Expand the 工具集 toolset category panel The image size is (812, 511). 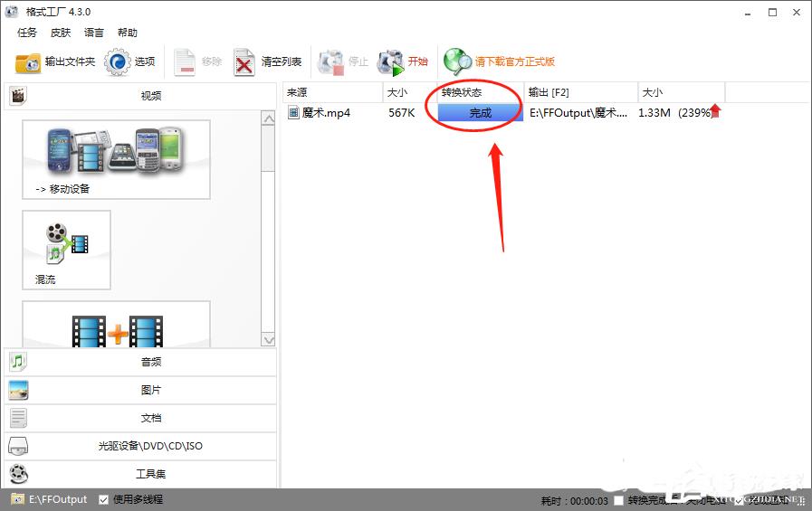click(x=140, y=474)
